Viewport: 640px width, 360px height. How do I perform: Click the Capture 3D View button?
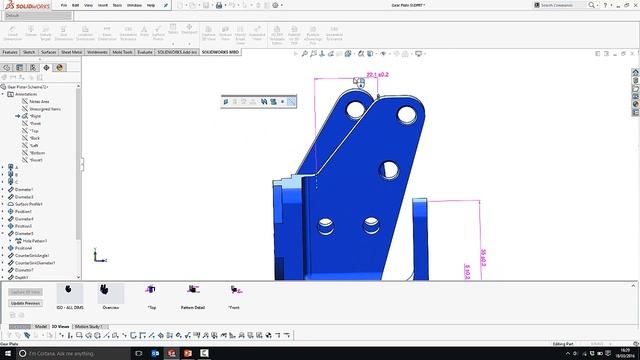(25, 292)
